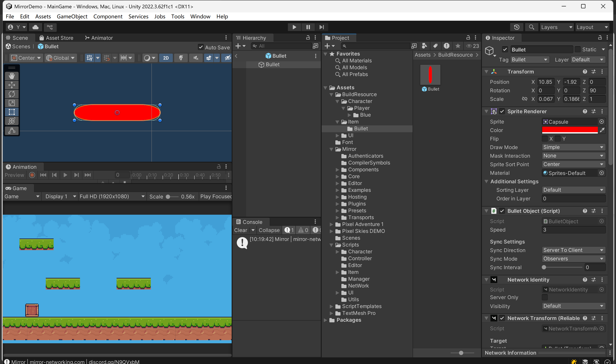Screen dimensions: 616x364
Task: Activate the Rect transform tool
Action: (12, 112)
